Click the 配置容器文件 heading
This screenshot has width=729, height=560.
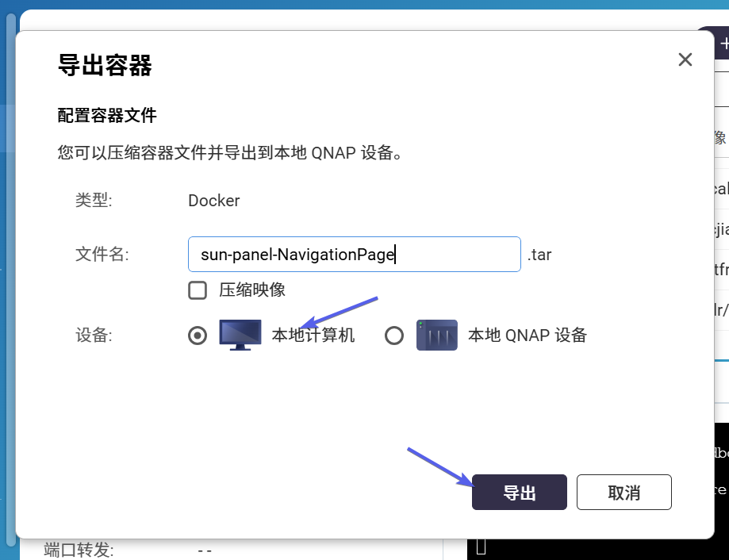107,115
